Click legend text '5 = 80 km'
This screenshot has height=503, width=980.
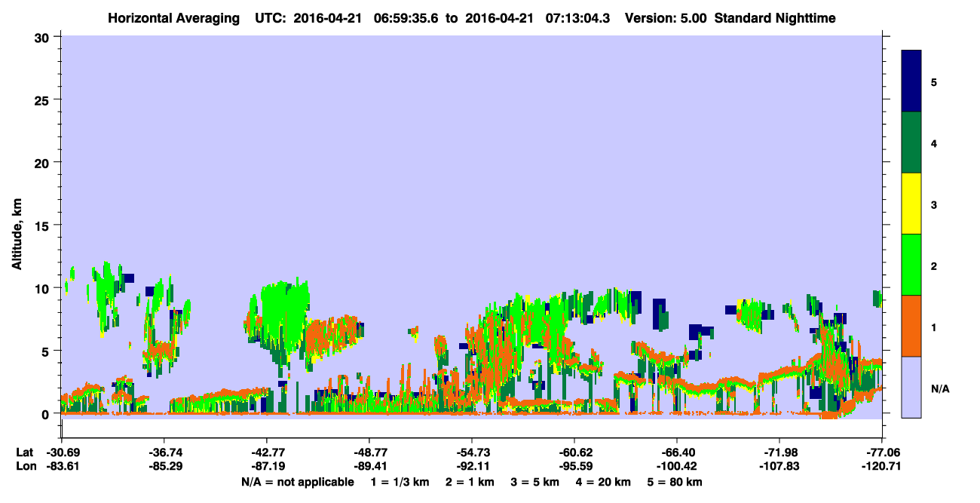coord(675,482)
